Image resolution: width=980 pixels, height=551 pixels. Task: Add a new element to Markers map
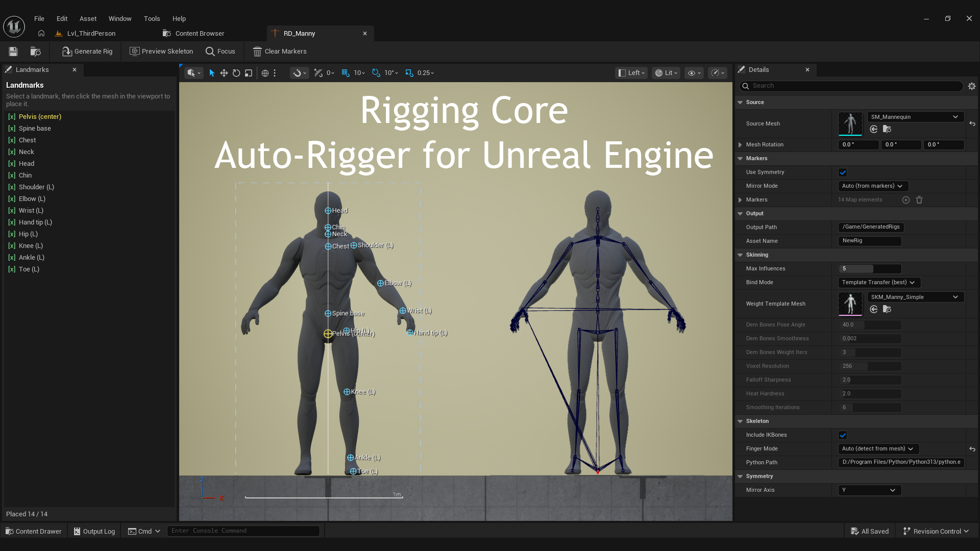tap(906, 200)
